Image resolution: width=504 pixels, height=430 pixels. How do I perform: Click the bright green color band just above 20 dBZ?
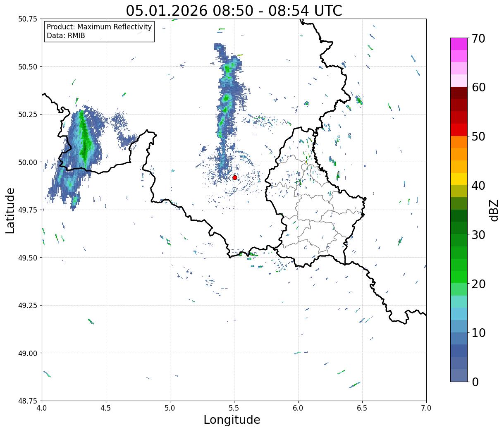[459, 277]
